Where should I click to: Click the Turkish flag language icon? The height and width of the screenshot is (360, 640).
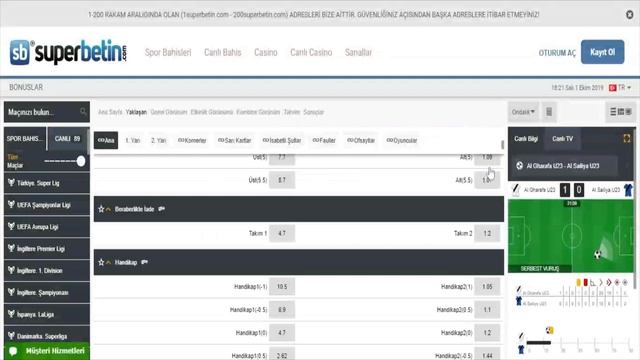612,88
